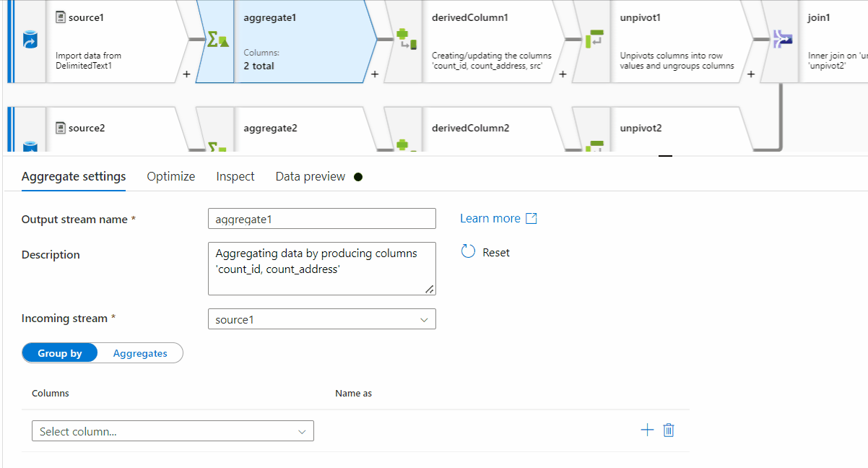The height and width of the screenshot is (468, 868).
Task: Add transformation after aggregate1 node
Action: point(375,74)
